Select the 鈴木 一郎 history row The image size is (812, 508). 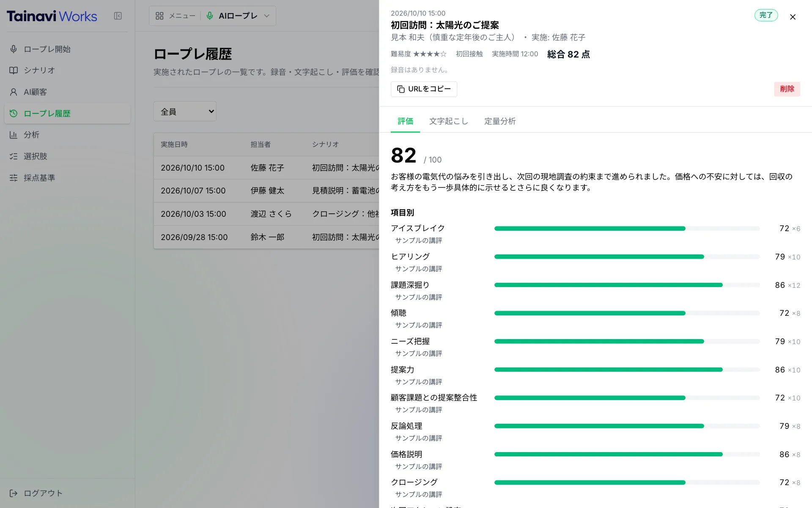coord(266,237)
